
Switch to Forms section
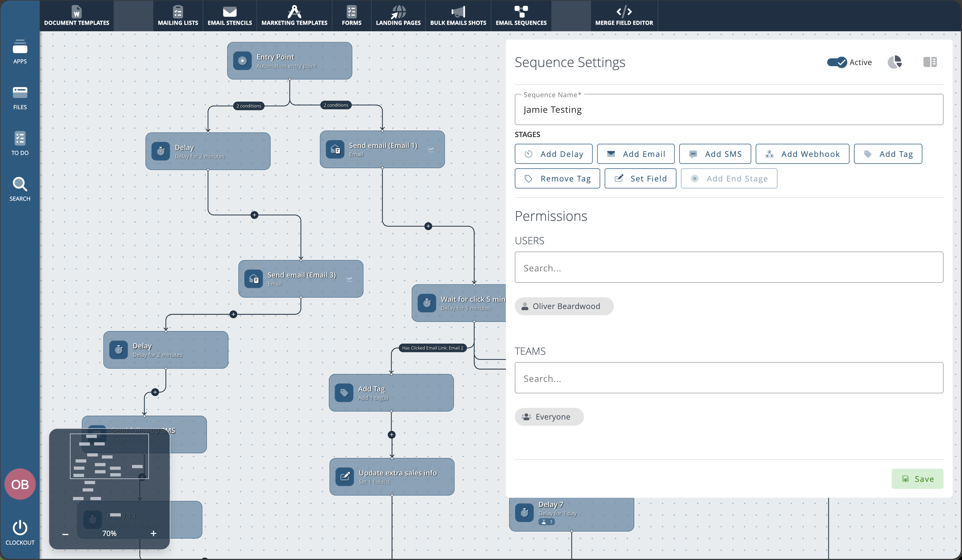(x=351, y=16)
